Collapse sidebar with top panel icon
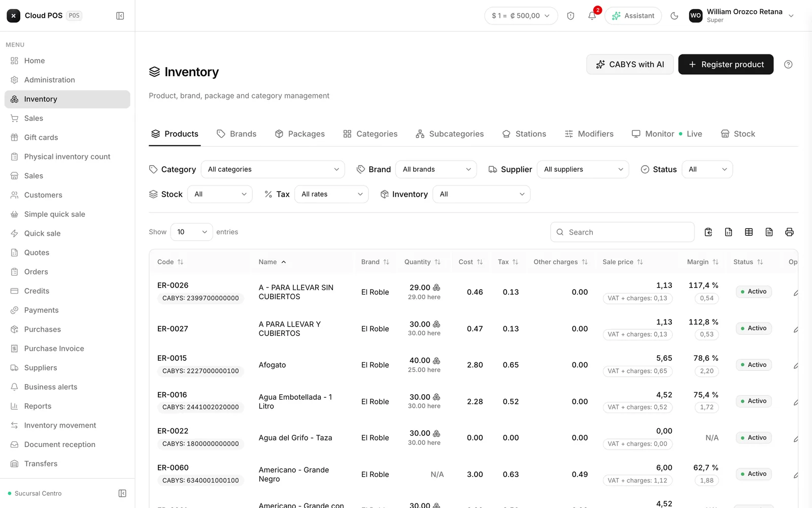This screenshot has height=508, width=812. (x=120, y=16)
